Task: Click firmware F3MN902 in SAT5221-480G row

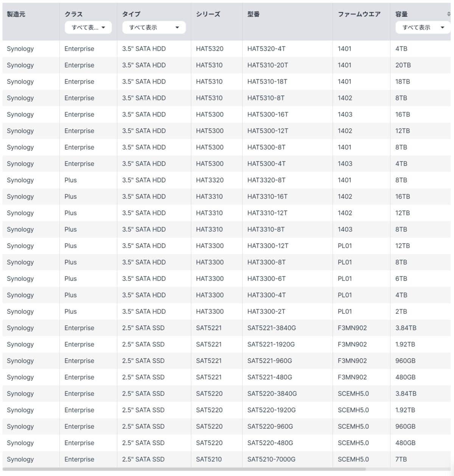Action: [352, 377]
